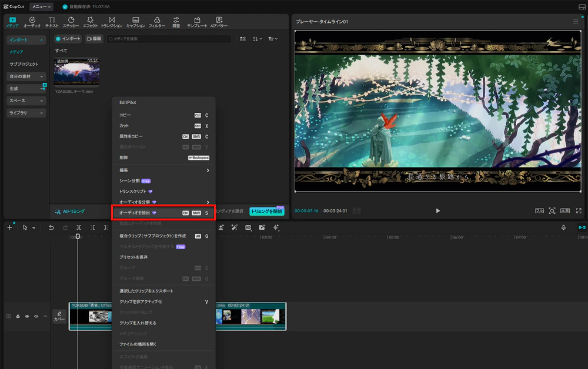588x369 pixels.
Task: Open the メディア (Media) tab icon
Action: (x=12, y=22)
